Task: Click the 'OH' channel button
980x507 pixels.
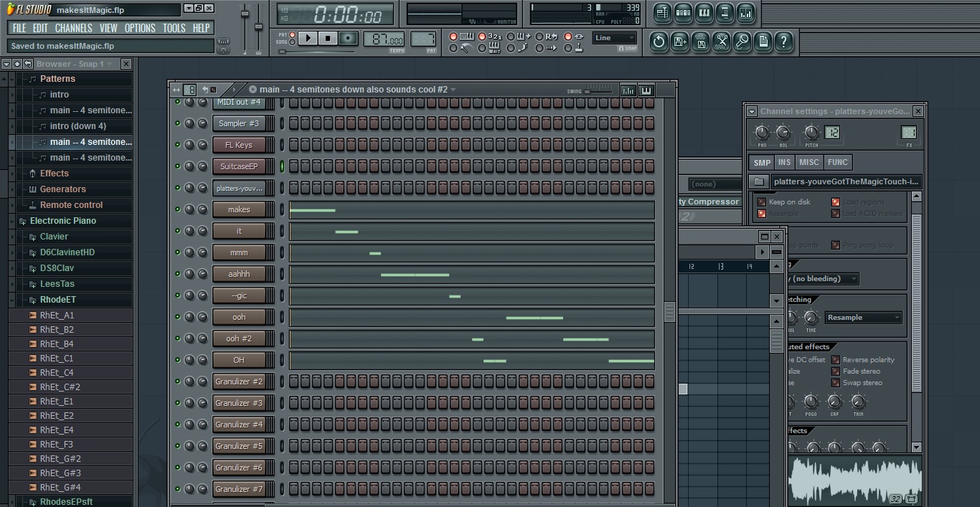Action: pos(239,360)
